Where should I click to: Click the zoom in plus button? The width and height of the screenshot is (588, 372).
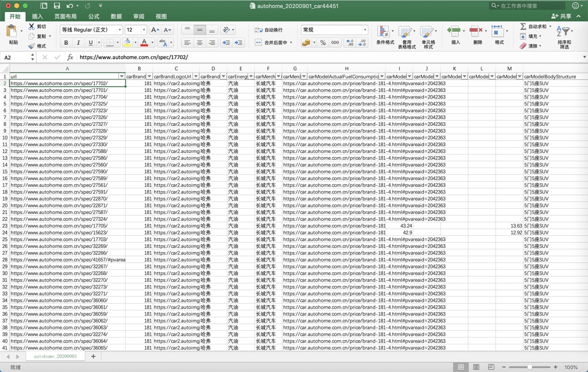[x=555, y=367]
